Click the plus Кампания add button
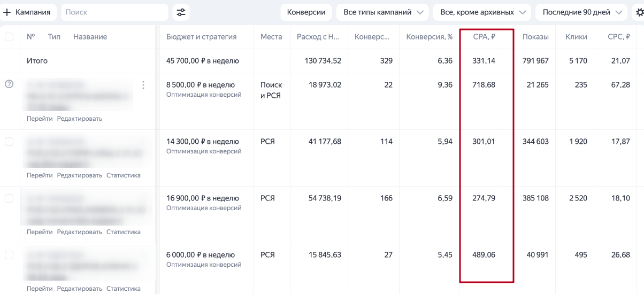The width and height of the screenshot is (644, 294). pos(29,12)
